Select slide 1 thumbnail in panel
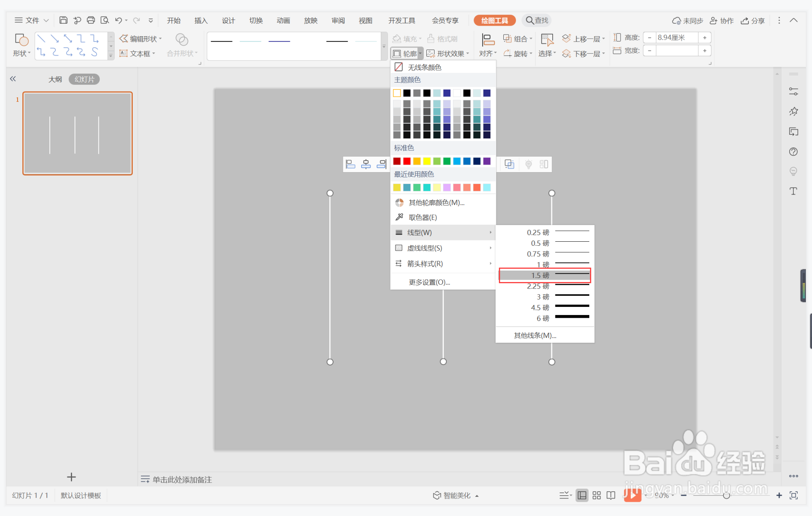This screenshot has height=516, width=812. pos(77,133)
